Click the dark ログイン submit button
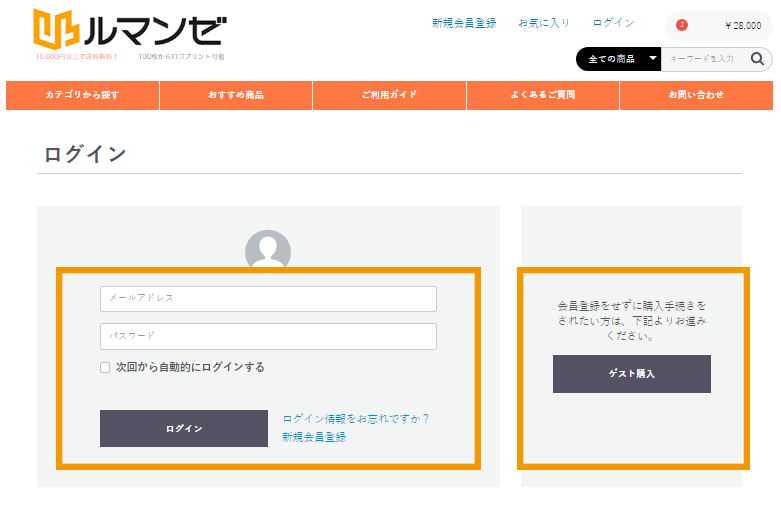The image size is (781, 512). [184, 428]
